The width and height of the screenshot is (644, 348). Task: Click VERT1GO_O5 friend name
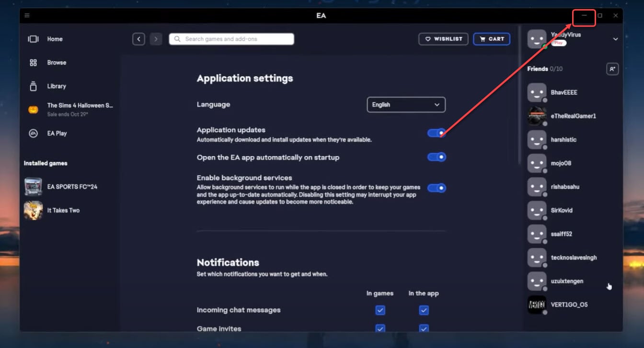pos(569,305)
